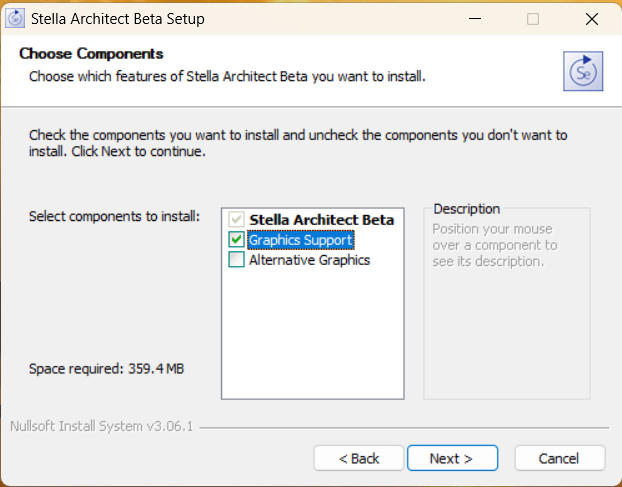The image size is (622, 487).
Task: Minimize the Stella Architect Beta Setup window
Action: 475,19
